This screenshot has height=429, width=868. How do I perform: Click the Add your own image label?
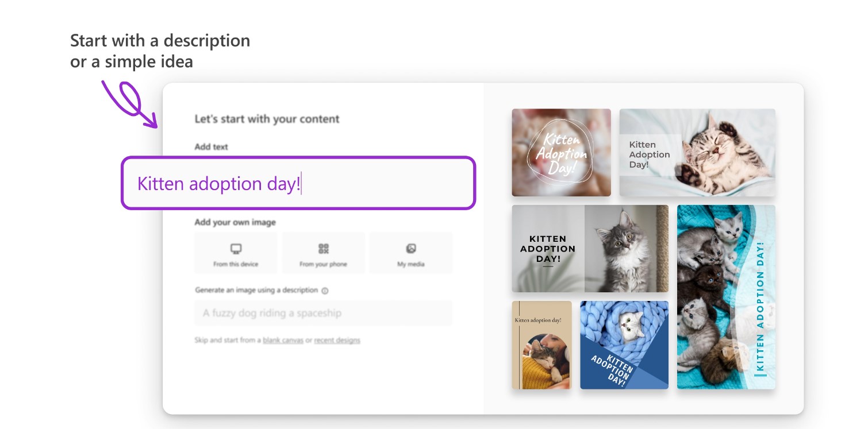pyautogui.click(x=235, y=222)
